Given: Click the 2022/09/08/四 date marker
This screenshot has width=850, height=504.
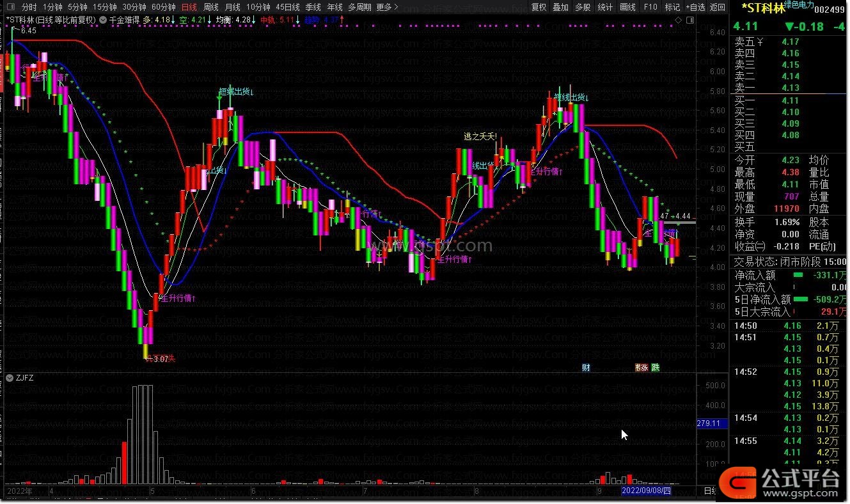Looking at the screenshot, I should pyautogui.click(x=647, y=491).
